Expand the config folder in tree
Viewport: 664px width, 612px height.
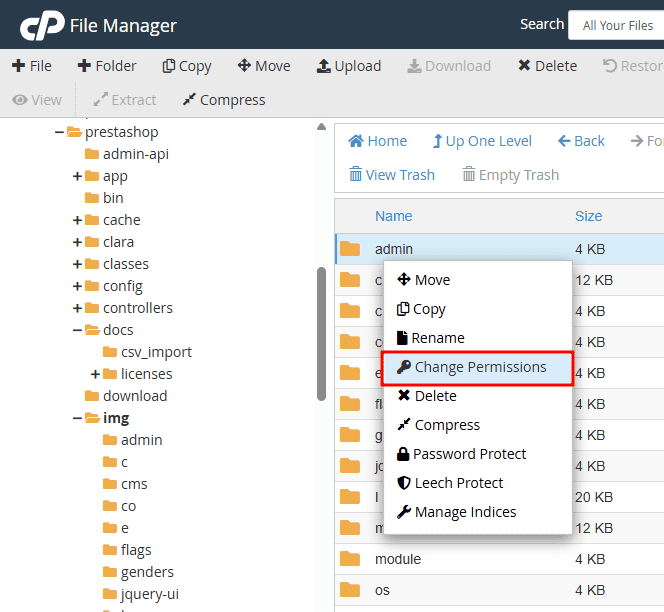(x=77, y=286)
